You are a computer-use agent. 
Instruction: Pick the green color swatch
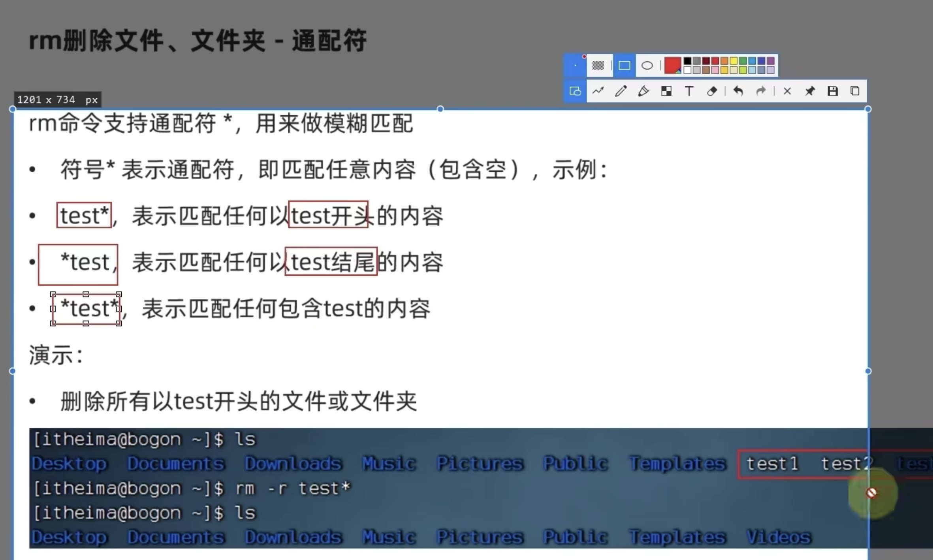pyautogui.click(x=743, y=61)
